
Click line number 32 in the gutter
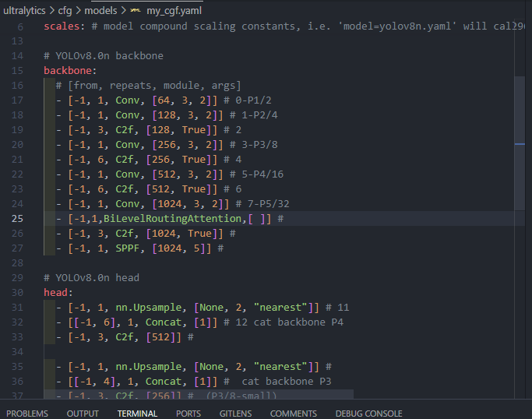(x=18, y=308)
